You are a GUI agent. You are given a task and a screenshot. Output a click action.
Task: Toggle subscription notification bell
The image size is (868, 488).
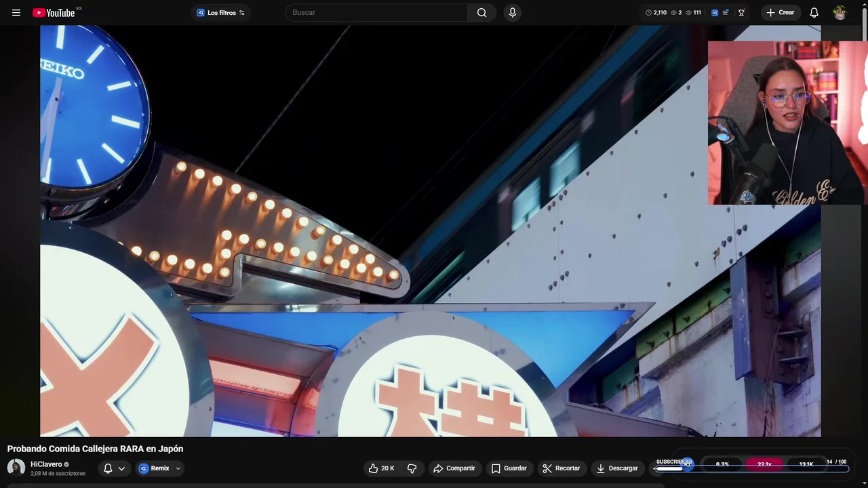[x=108, y=468]
